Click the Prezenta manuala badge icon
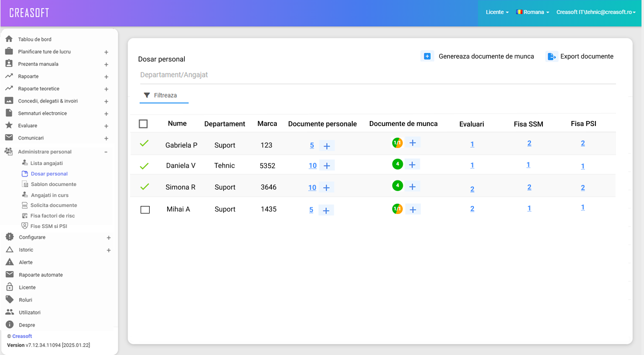 pyautogui.click(x=9, y=63)
